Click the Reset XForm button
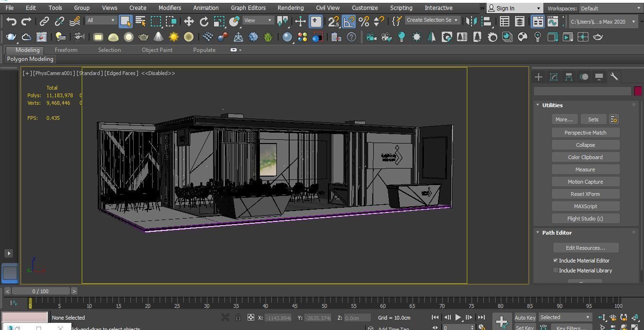 click(x=585, y=194)
